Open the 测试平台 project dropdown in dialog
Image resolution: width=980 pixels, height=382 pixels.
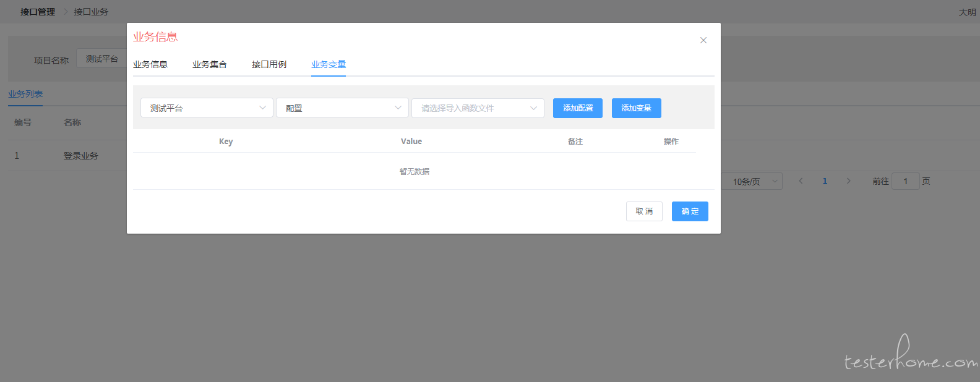(207, 108)
